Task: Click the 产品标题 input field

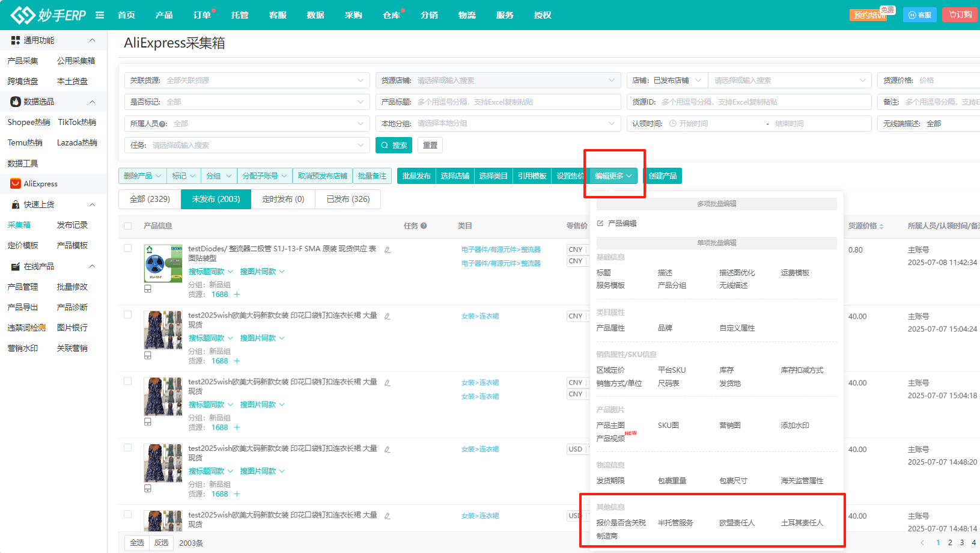Action: tap(498, 102)
